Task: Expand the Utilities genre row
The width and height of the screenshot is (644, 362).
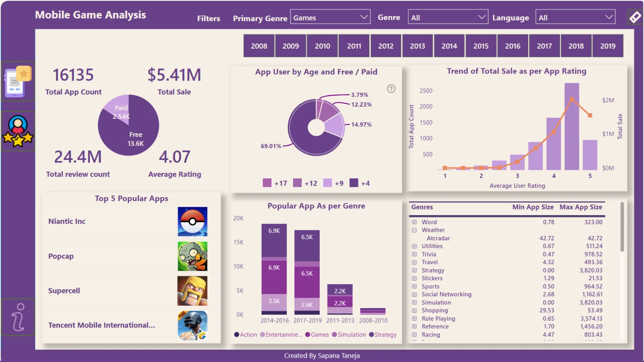Action: coord(414,246)
